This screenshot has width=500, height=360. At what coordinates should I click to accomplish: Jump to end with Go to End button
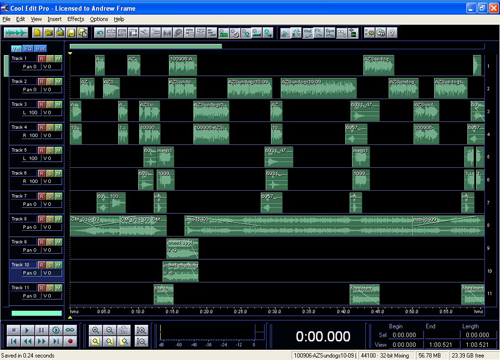tap(56, 341)
